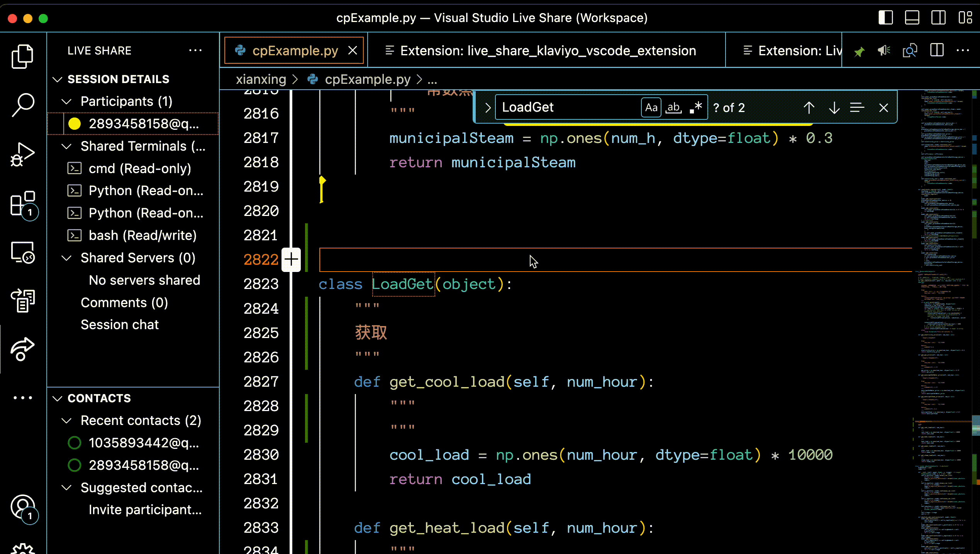This screenshot has width=980, height=554.
Task: Unpin the editor via the pin icon
Action: click(859, 50)
